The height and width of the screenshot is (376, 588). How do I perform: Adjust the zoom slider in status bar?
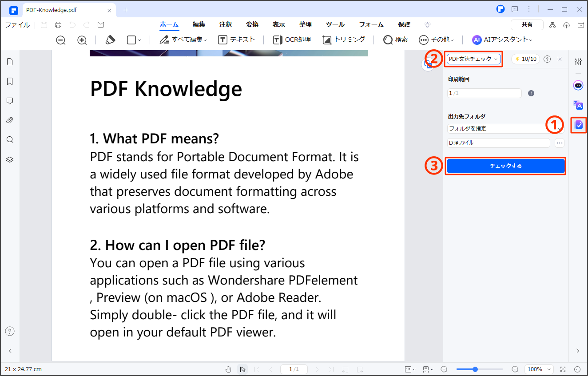pyautogui.click(x=479, y=369)
